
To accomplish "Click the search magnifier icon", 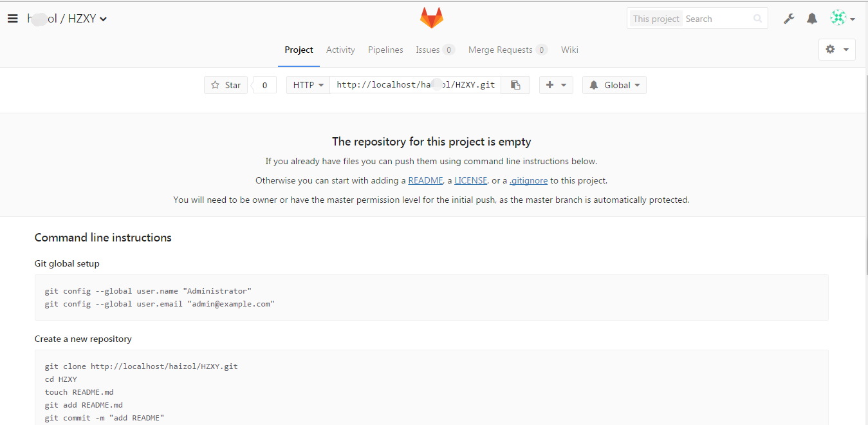I will [x=758, y=19].
